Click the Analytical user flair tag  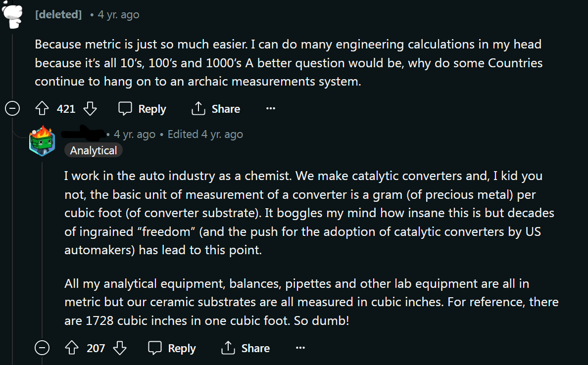pyautogui.click(x=94, y=150)
